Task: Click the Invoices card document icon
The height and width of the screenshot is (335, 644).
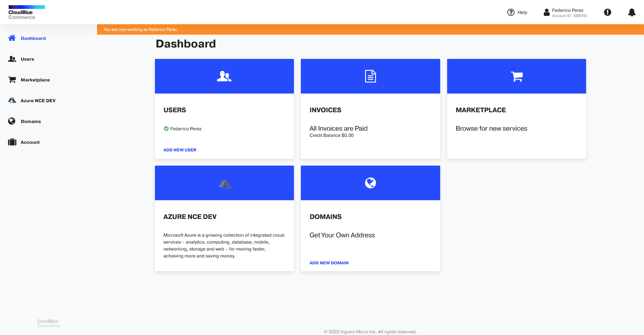Action: point(371,76)
